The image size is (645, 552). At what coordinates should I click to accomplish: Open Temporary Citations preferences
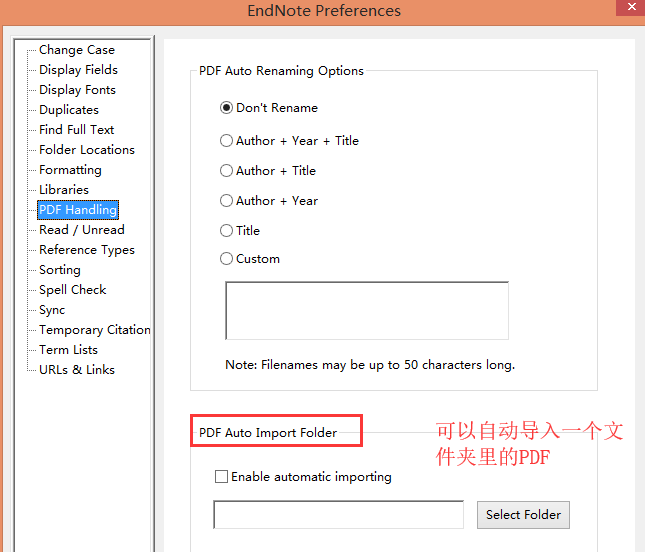(95, 329)
